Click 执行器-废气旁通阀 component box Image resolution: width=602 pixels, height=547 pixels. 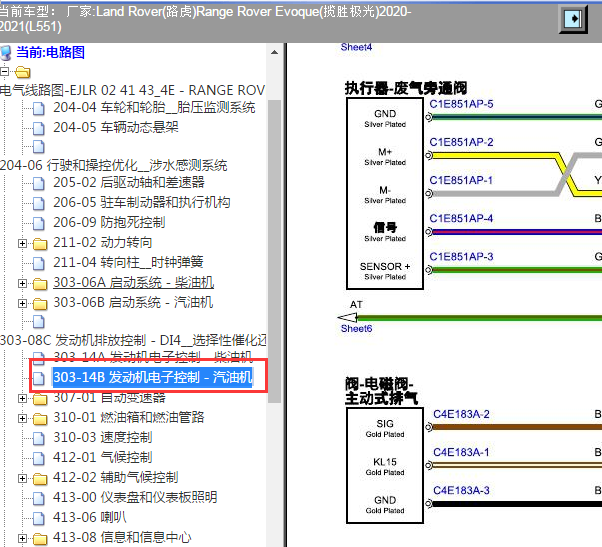coord(385,193)
